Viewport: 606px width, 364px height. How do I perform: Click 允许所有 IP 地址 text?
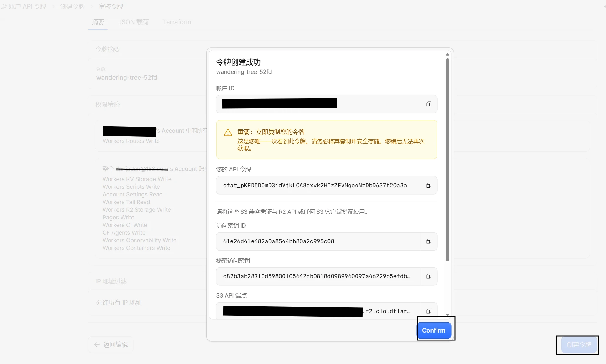pyautogui.click(x=119, y=302)
